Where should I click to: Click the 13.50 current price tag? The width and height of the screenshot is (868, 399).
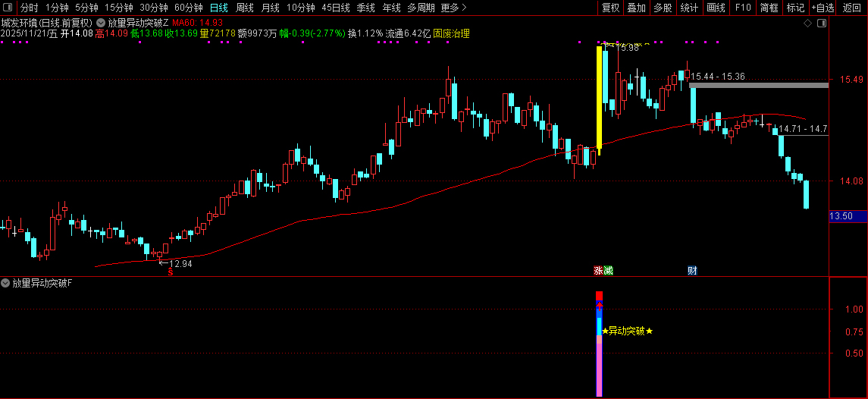tap(848, 217)
